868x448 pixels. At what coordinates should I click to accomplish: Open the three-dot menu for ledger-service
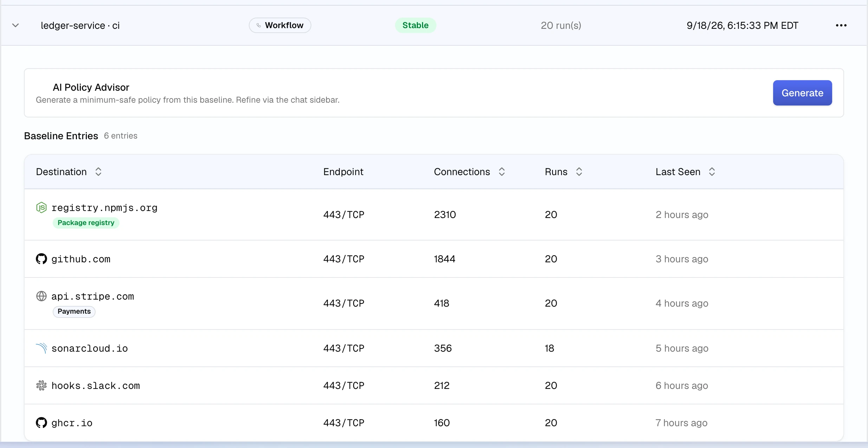coord(841,25)
